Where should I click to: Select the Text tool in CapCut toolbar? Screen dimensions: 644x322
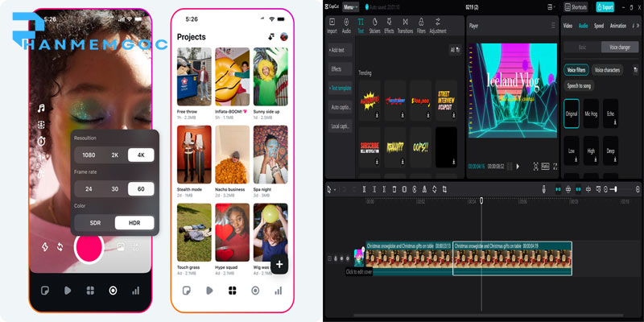360,26
